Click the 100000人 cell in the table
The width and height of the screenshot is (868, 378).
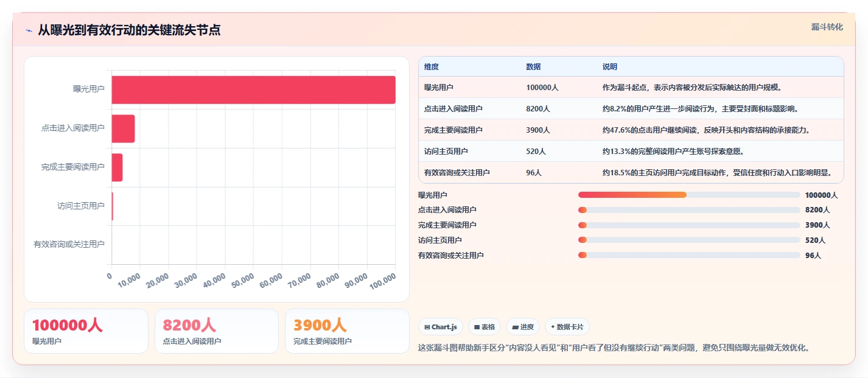(x=542, y=88)
